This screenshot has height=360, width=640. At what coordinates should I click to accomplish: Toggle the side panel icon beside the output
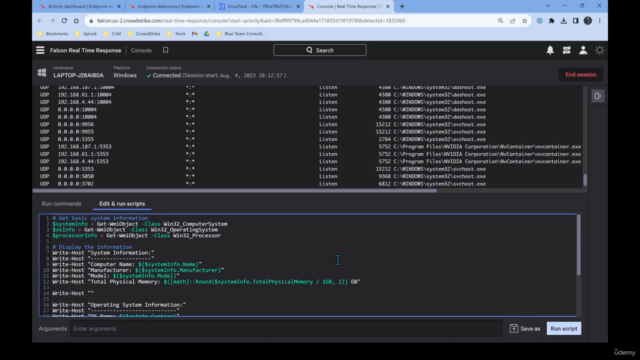pyautogui.click(x=598, y=96)
